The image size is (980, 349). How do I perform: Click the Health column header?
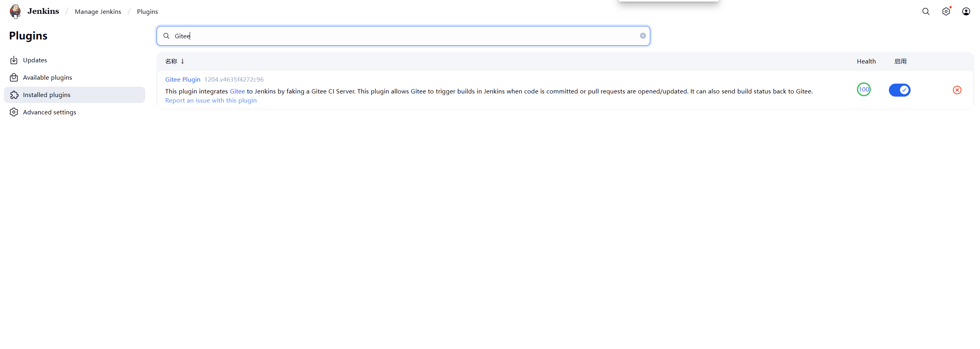(x=866, y=61)
